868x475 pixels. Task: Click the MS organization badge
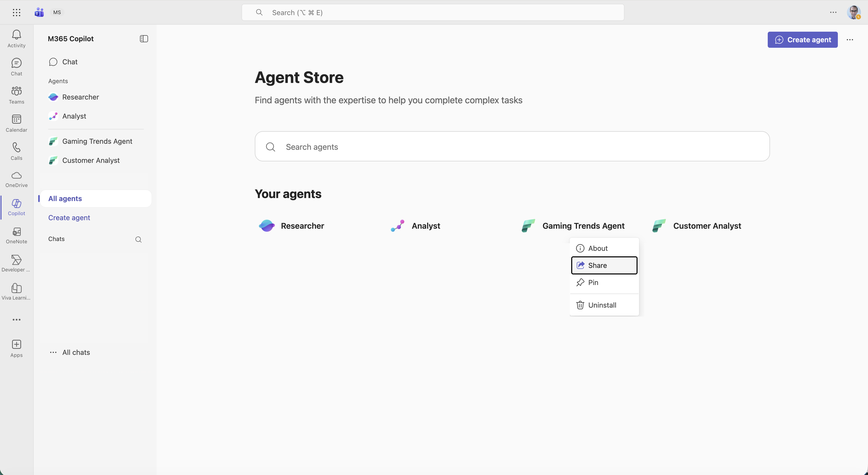pos(57,13)
